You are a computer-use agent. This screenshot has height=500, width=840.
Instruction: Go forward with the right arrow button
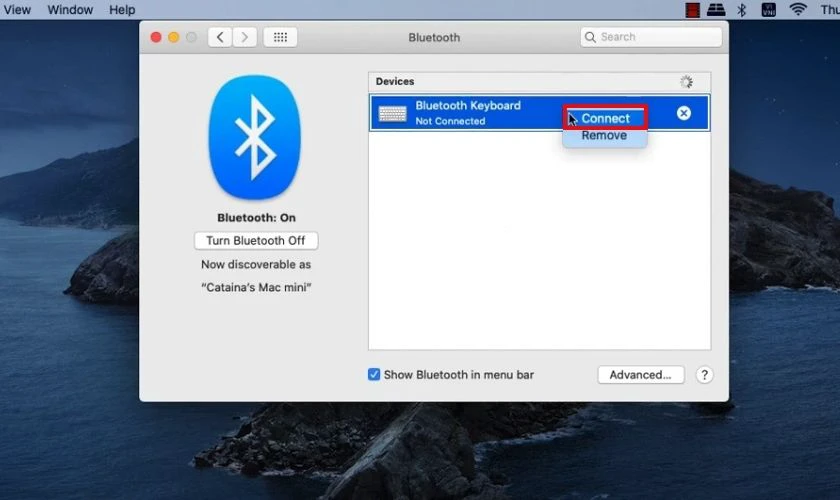[245, 37]
